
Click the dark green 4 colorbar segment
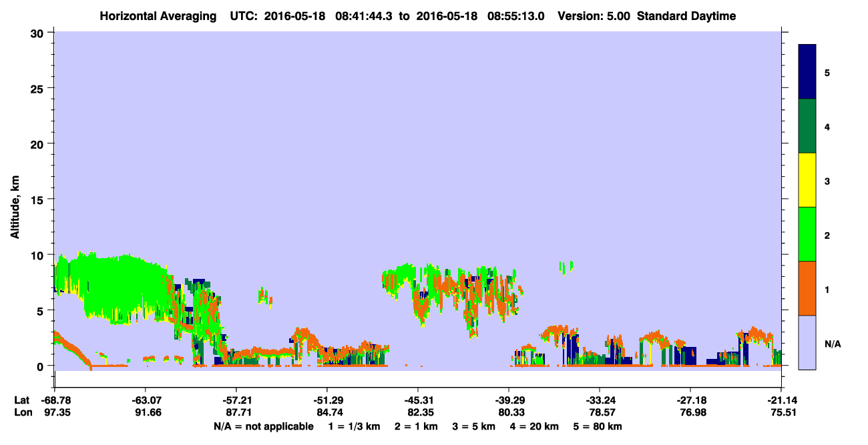click(807, 126)
